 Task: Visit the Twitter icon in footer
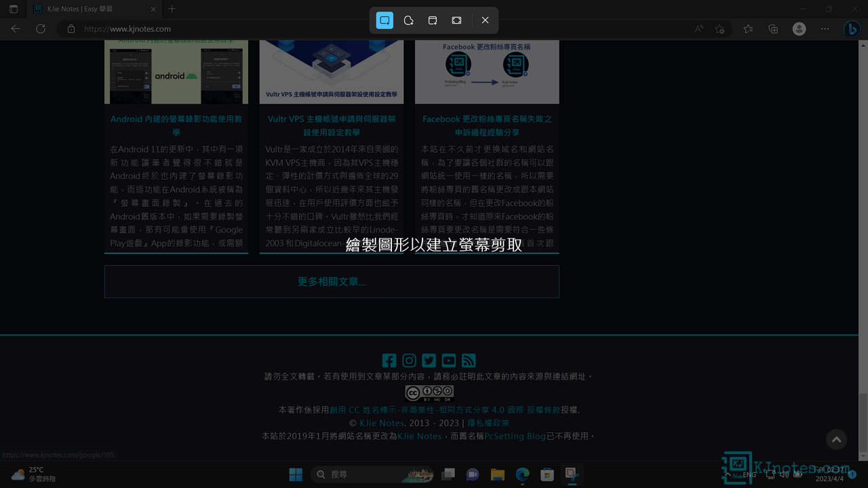point(429,361)
